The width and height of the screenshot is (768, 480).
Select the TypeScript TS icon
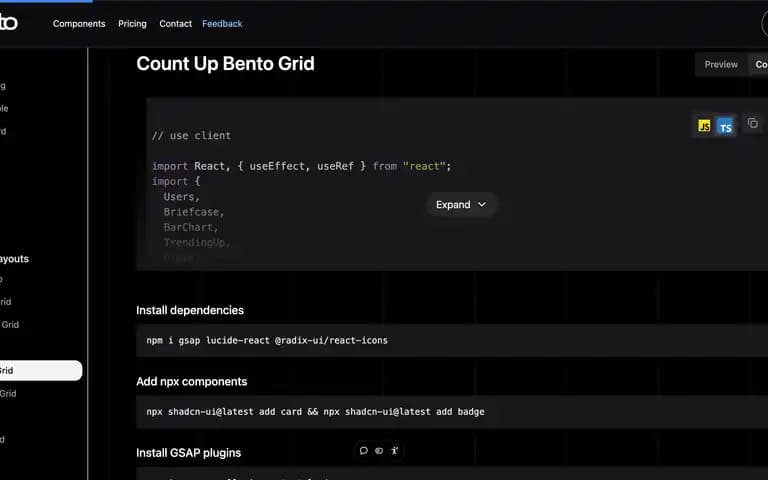tap(725, 127)
